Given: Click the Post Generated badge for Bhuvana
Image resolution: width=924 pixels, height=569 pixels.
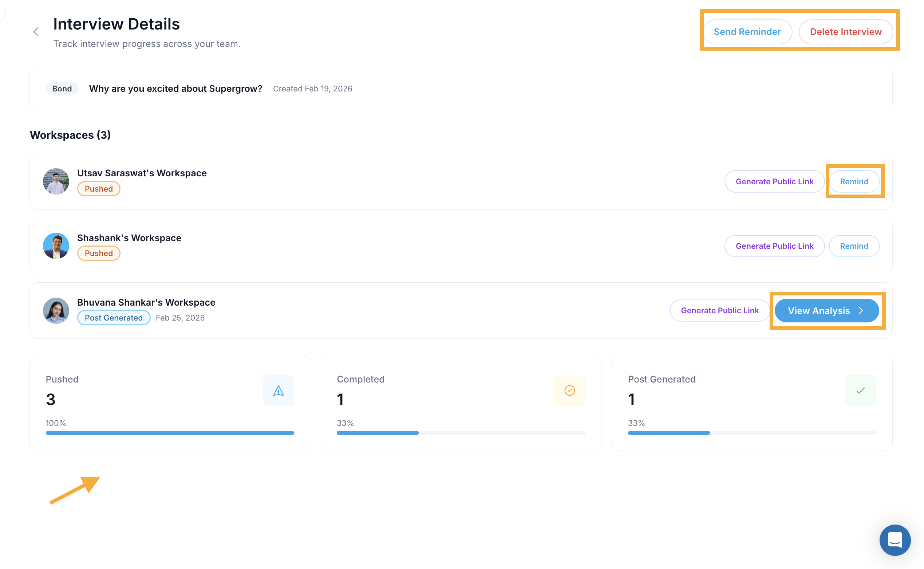Looking at the screenshot, I should pyautogui.click(x=114, y=318).
